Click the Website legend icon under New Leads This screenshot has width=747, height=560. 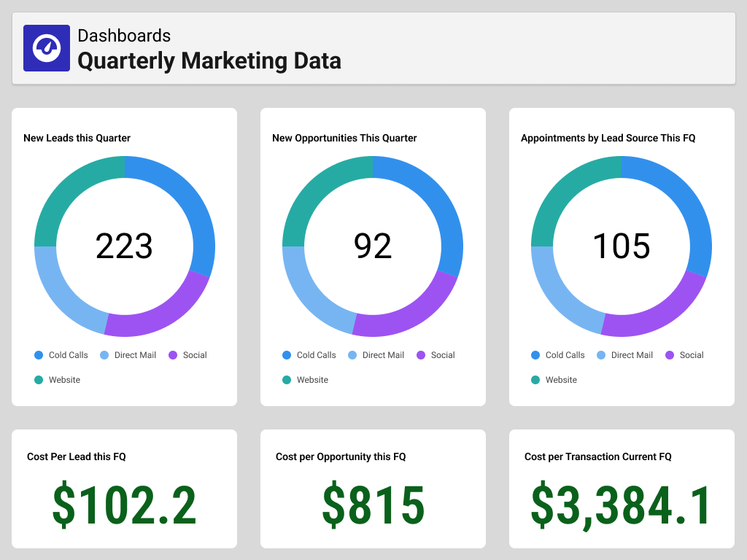click(39, 380)
